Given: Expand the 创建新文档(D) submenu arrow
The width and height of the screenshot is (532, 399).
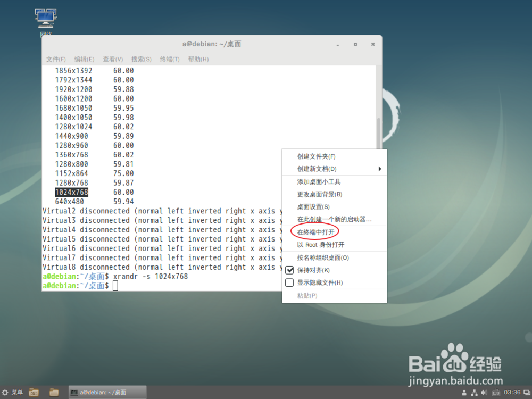Looking at the screenshot, I should [x=380, y=169].
